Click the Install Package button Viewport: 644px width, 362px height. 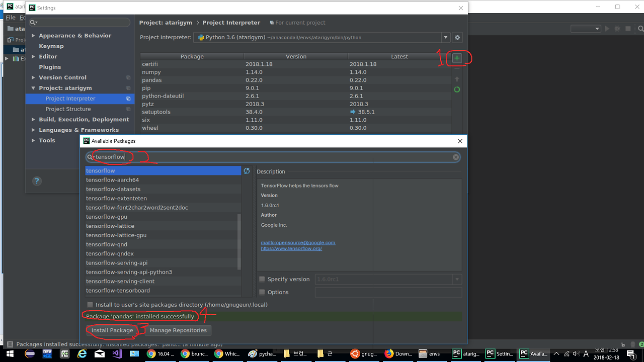(112, 330)
